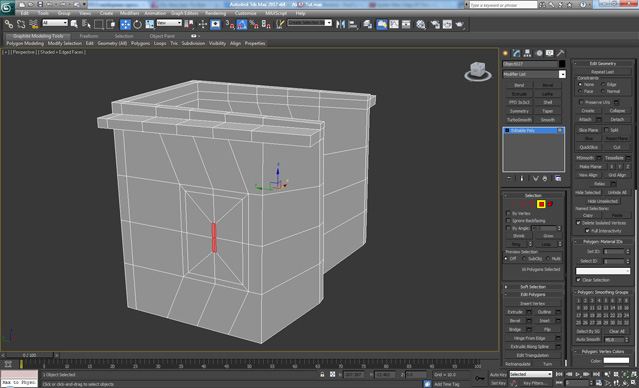Screen dimensions: 639x388
Task: Select Edge sub-object level icon
Action: pos(523,204)
